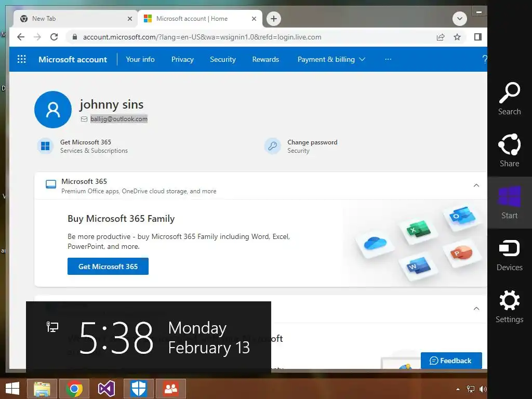Go back to the previous page
532x399 pixels.
coord(21,37)
